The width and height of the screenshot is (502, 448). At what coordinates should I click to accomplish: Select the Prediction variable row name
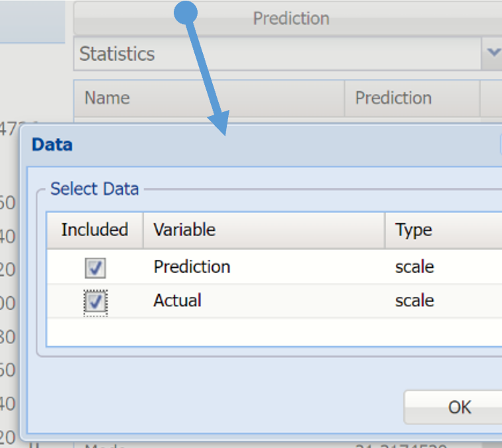[192, 267]
